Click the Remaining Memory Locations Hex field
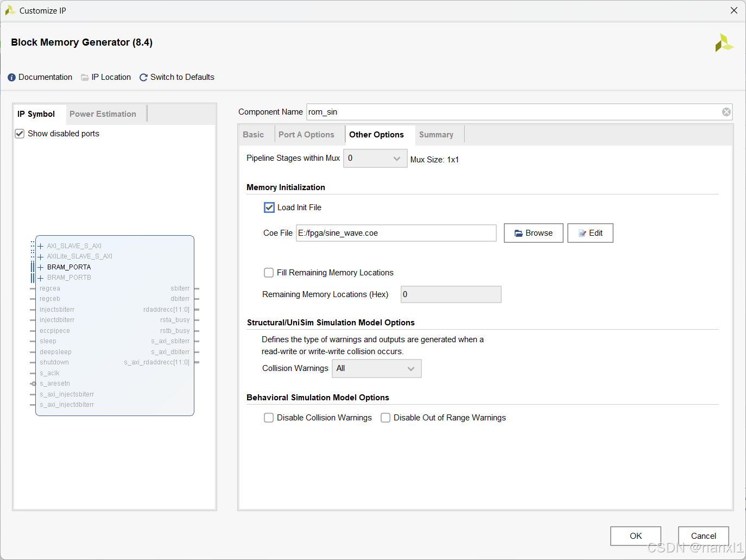 pos(451,294)
